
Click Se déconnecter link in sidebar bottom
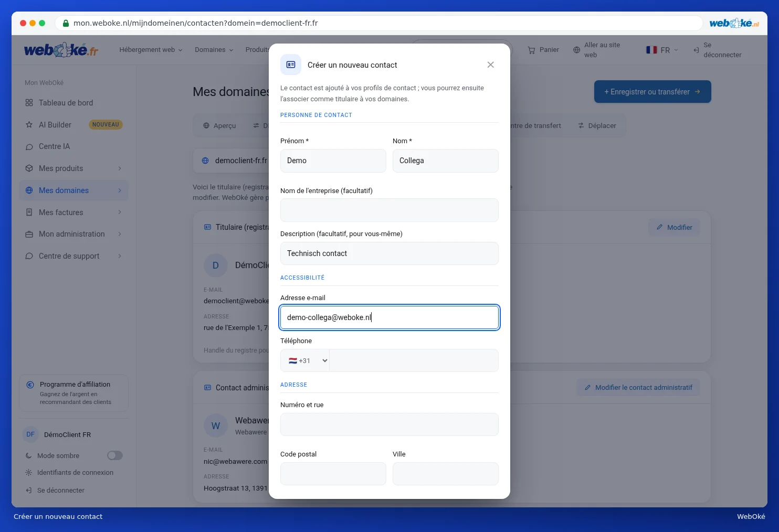point(55,491)
